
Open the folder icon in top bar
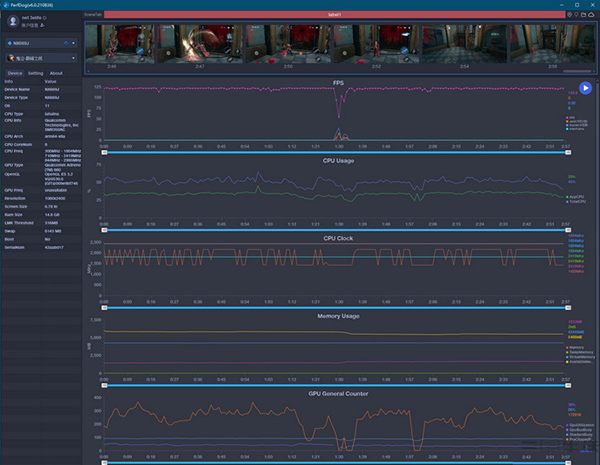pos(585,15)
